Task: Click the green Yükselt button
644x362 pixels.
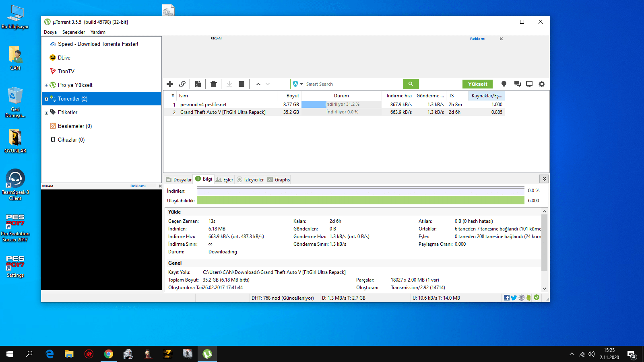Action: tap(477, 84)
